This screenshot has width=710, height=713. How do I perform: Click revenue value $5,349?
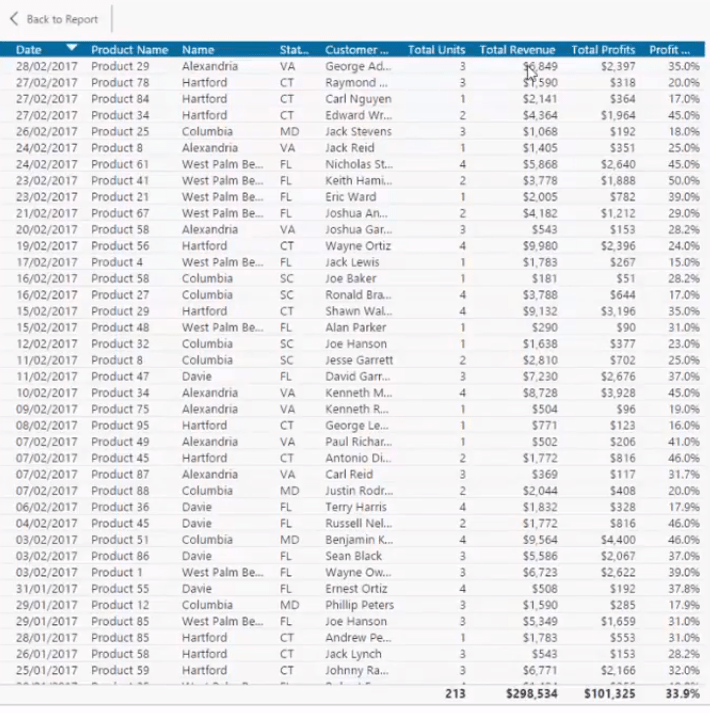point(540,622)
